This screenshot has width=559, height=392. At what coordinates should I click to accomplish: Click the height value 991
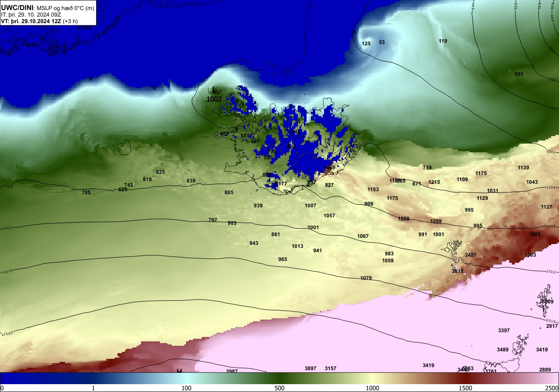pyautogui.click(x=423, y=234)
